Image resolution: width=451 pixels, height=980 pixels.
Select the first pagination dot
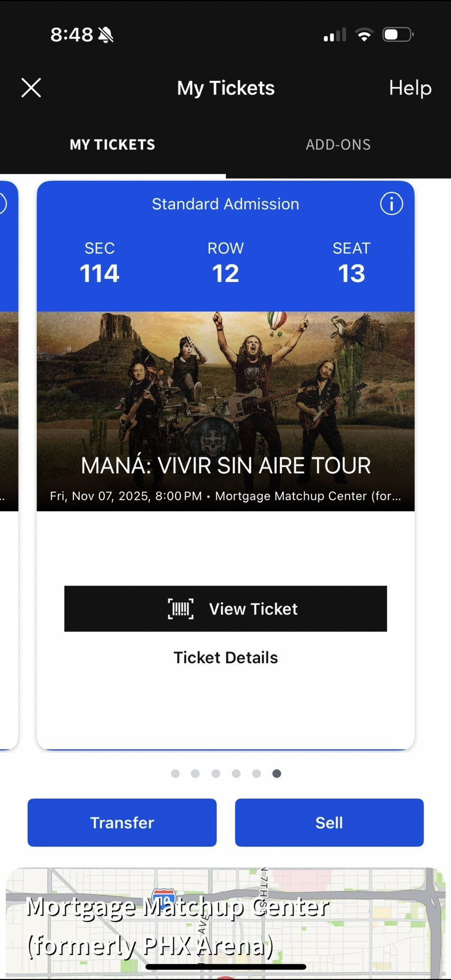point(175,773)
